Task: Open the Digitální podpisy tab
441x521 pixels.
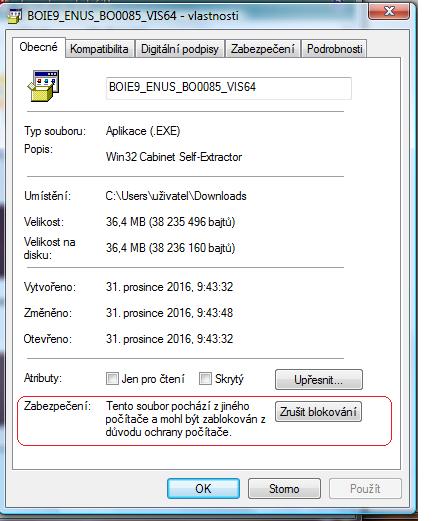Action: coord(180,49)
